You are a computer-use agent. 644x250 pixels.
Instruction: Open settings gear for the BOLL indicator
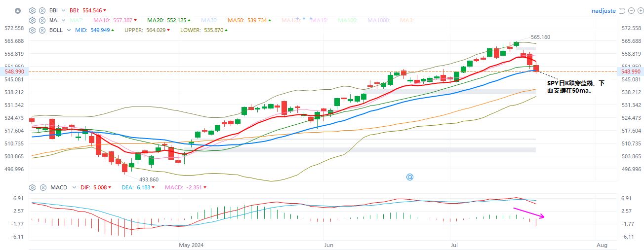click(32, 30)
